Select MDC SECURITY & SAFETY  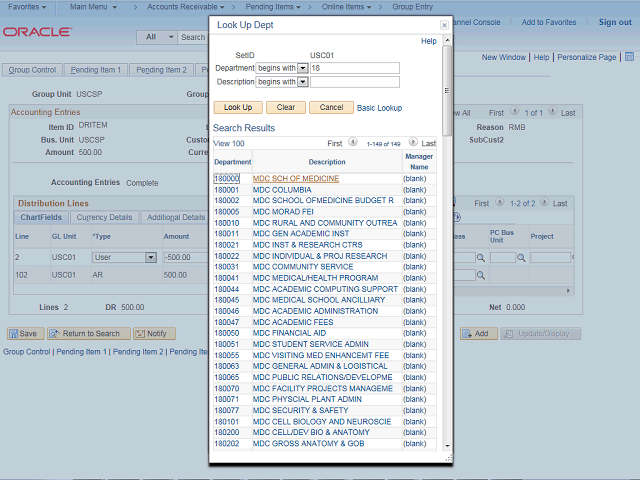click(300, 410)
